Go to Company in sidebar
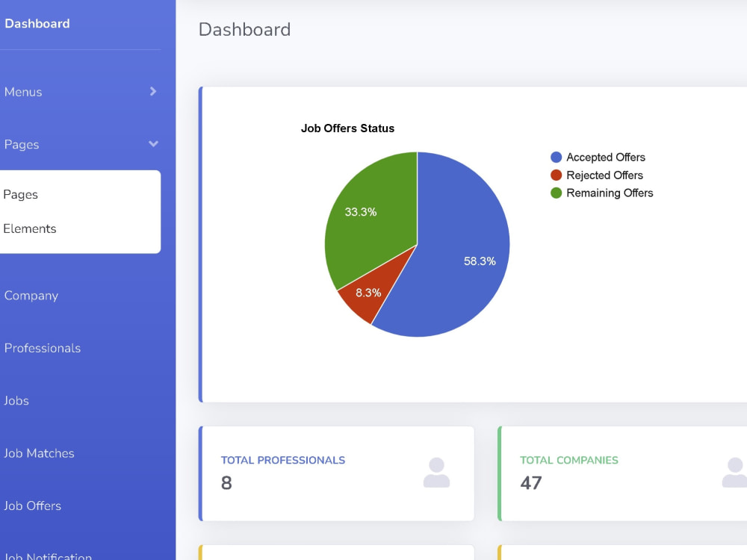This screenshot has height=560, width=747. (31, 295)
